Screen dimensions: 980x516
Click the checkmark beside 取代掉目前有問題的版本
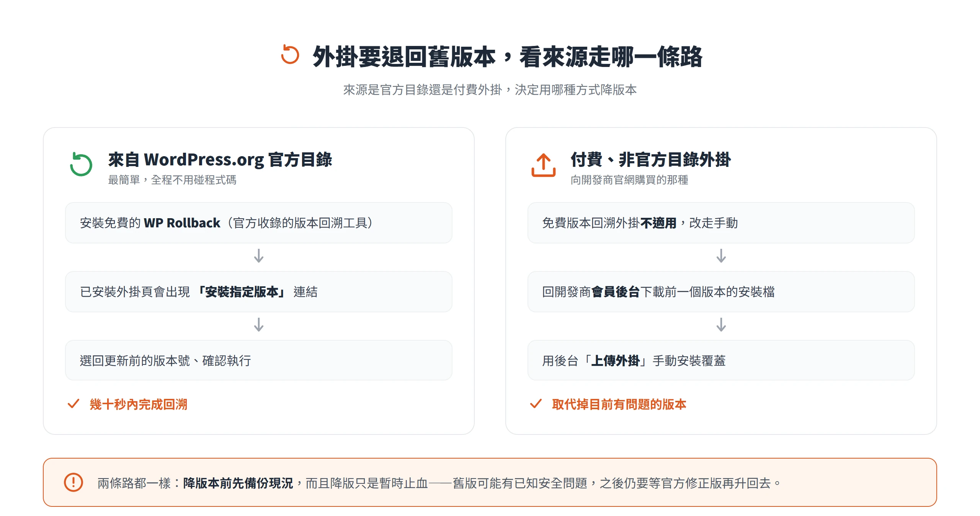pyautogui.click(x=536, y=404)
